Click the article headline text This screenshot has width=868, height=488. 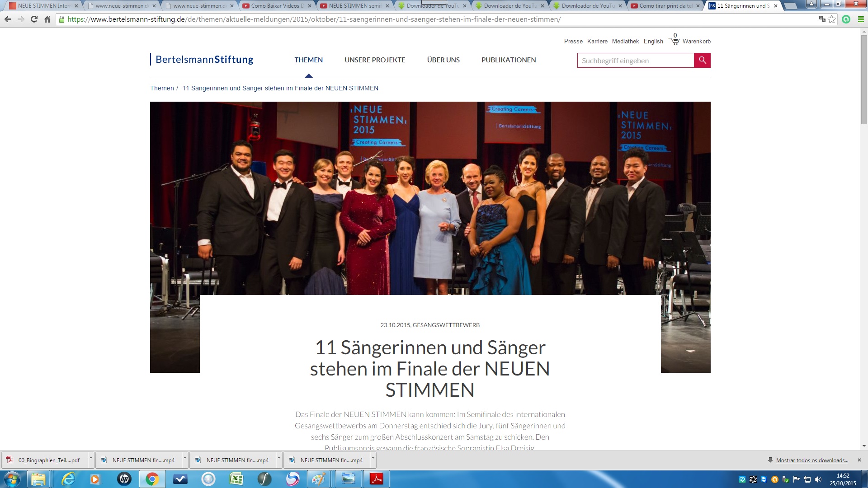[430, 368]
